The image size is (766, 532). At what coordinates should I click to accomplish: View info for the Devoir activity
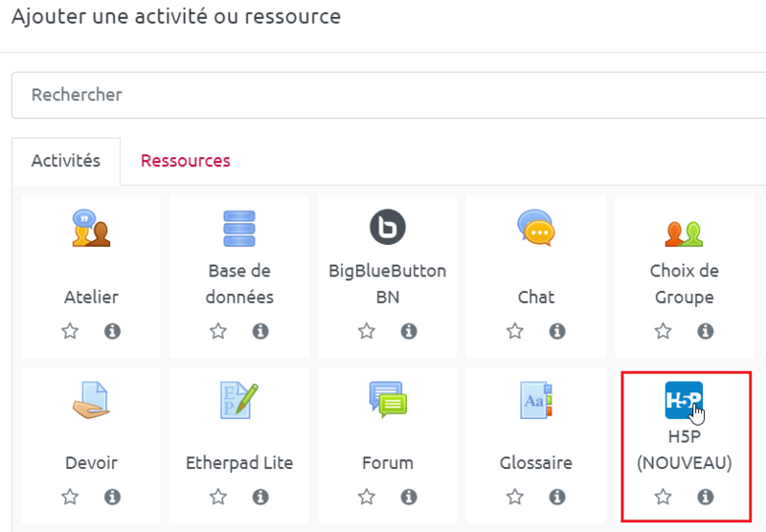[112, 497]
